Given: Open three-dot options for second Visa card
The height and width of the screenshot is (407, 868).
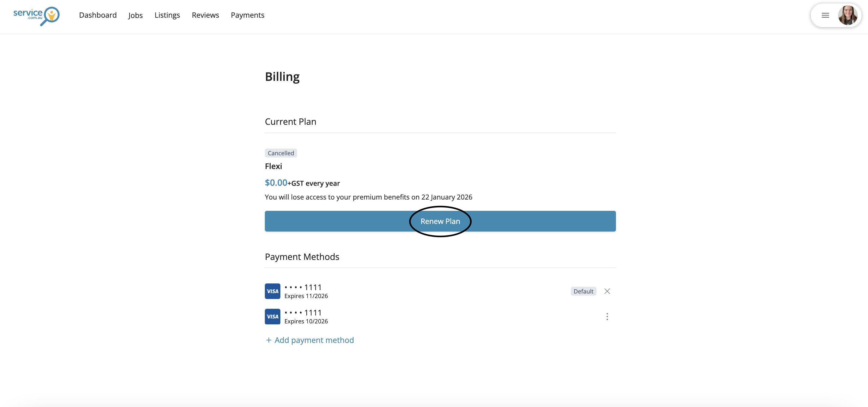Looking at the screenshot, I should 607,316.
